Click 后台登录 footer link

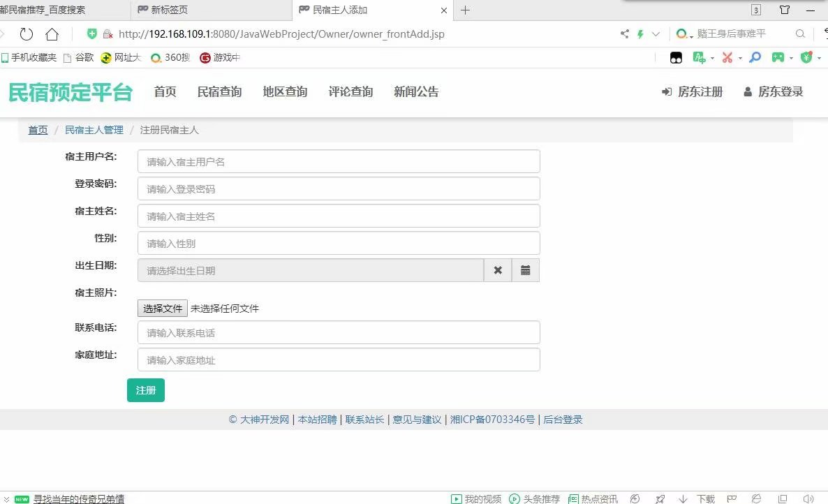point(563,420)
